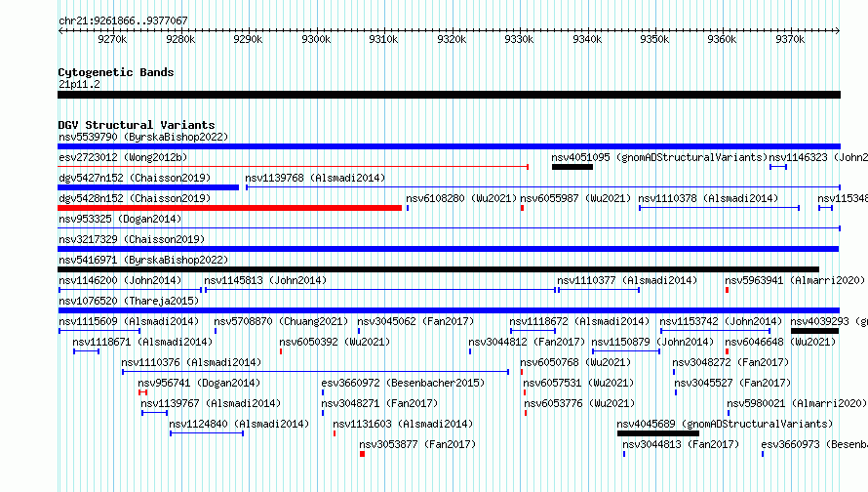Click nsv1076520 (Thareja2015) label

point(129,301)
